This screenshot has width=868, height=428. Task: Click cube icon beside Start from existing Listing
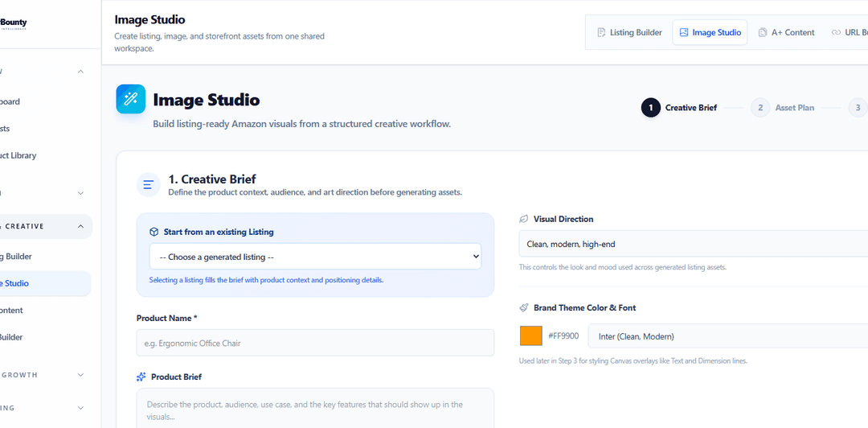(154, 232)
